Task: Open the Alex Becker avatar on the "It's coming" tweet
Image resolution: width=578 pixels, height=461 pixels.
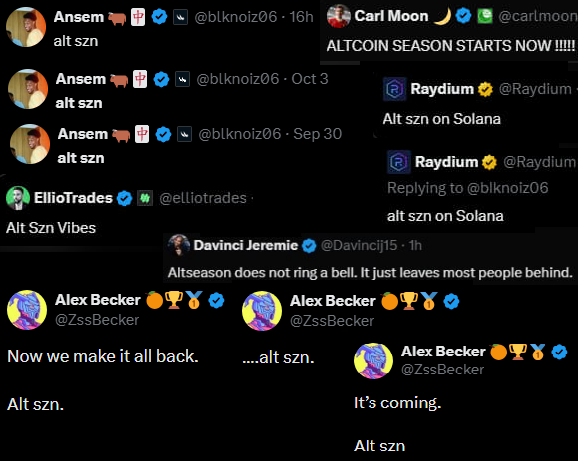Action: point(373,361)
